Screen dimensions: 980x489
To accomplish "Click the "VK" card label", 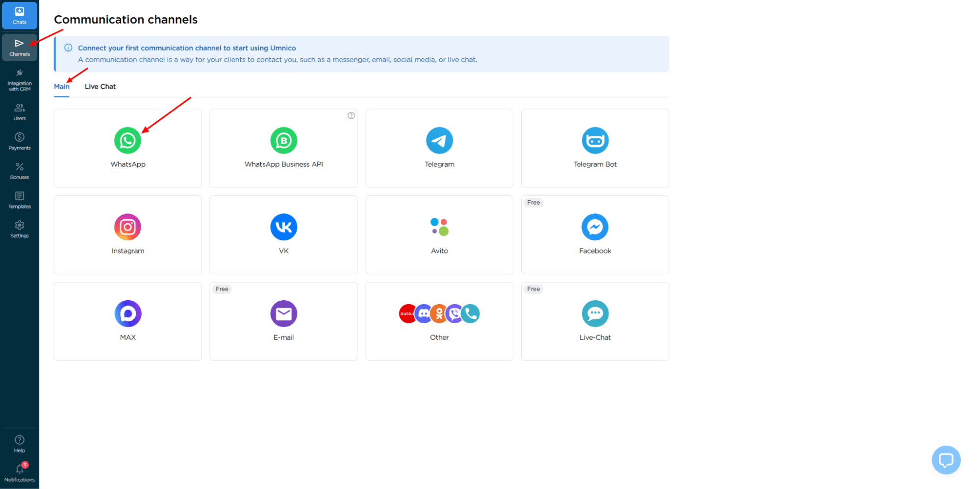I will pos(284,251).
